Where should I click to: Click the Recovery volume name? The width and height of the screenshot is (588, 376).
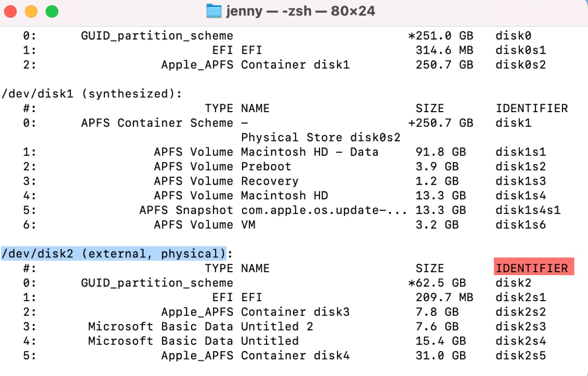click(269, 181)
